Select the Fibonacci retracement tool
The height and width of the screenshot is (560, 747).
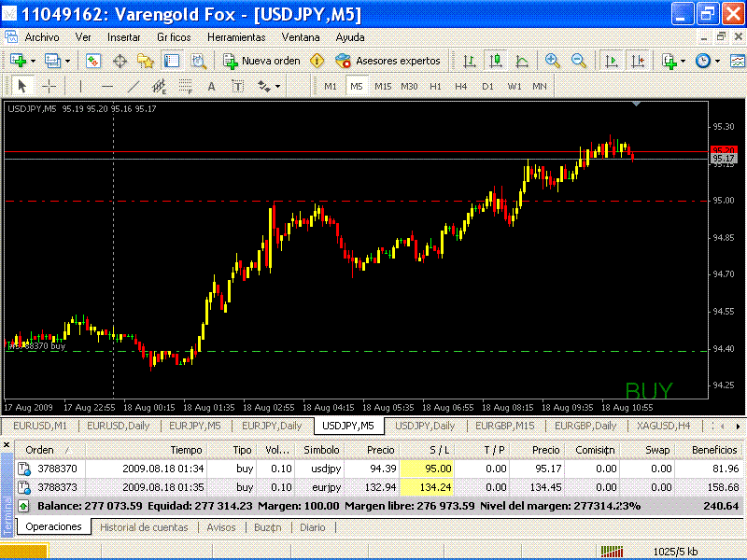[185, 86]
